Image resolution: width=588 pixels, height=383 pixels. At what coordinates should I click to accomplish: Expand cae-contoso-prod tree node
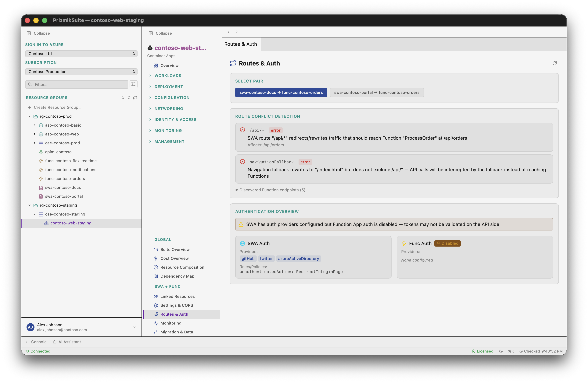coord(35,143)
